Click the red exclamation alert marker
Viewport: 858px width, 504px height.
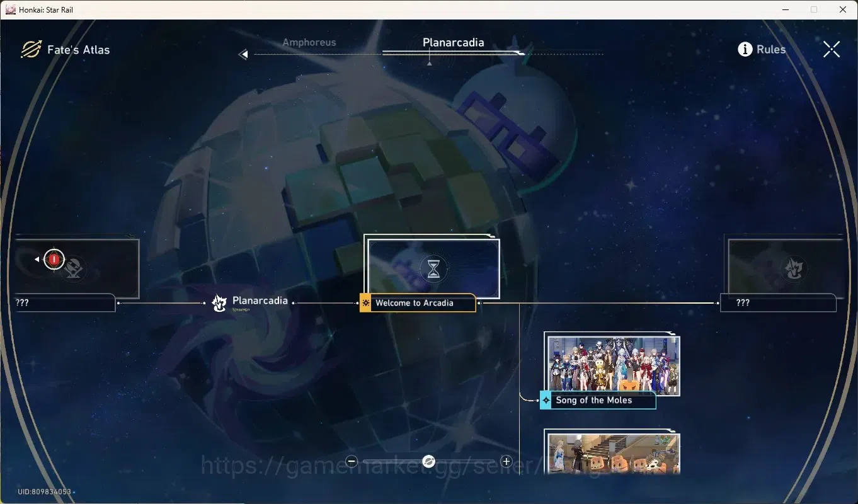coord(55,259)
